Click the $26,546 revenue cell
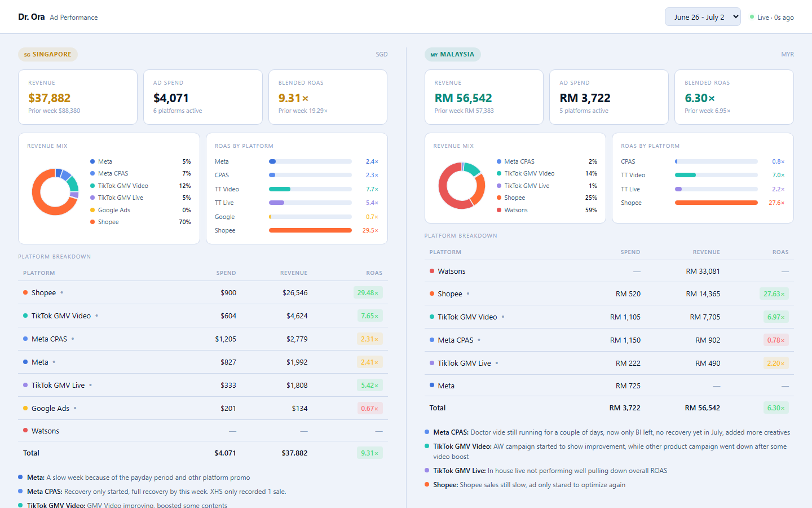 pos(295,292)
